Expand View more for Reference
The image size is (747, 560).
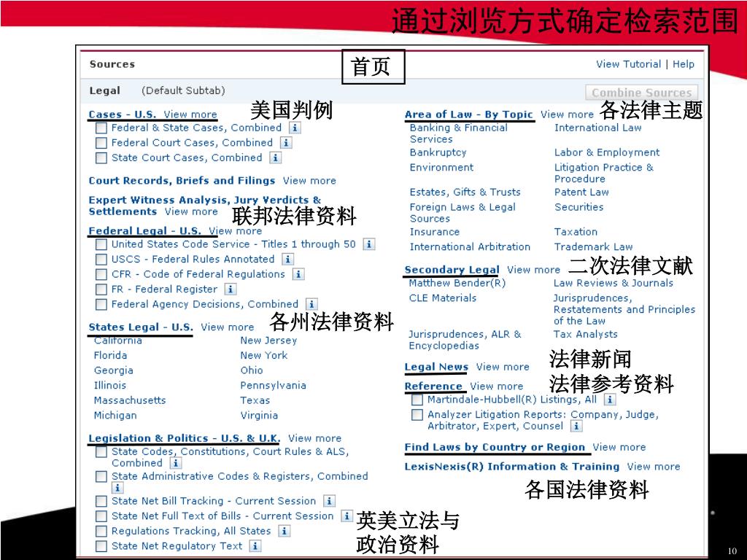496,386
